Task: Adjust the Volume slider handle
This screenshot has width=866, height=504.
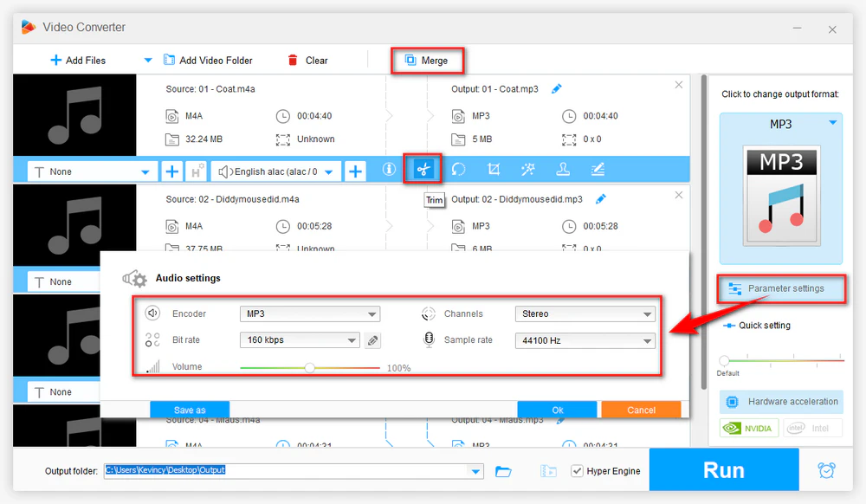Action: pyautogui.click(x=310, y=368)
